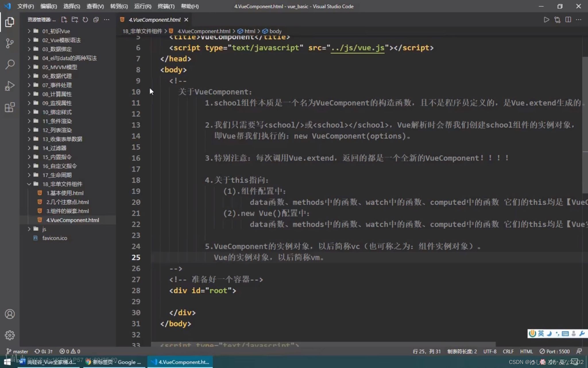Refresh the explorer file tree
This screenshot has width=588, height=368.
(85, 20)
